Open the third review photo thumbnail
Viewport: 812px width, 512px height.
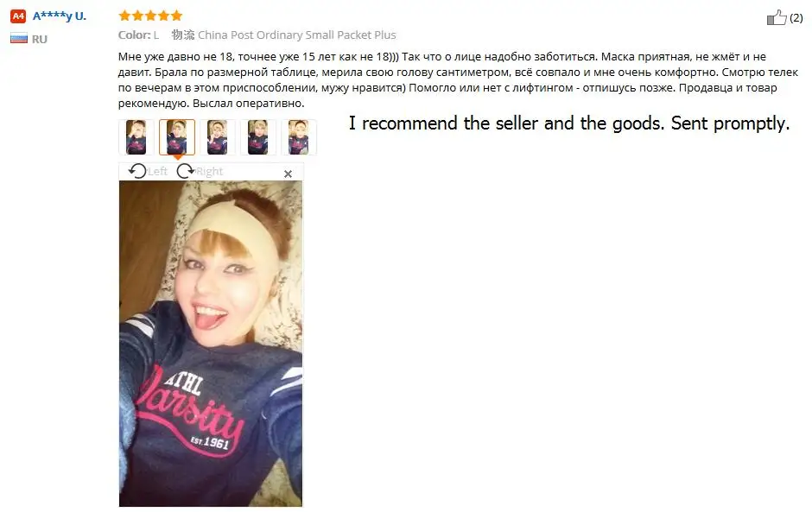tap(218, 137)
